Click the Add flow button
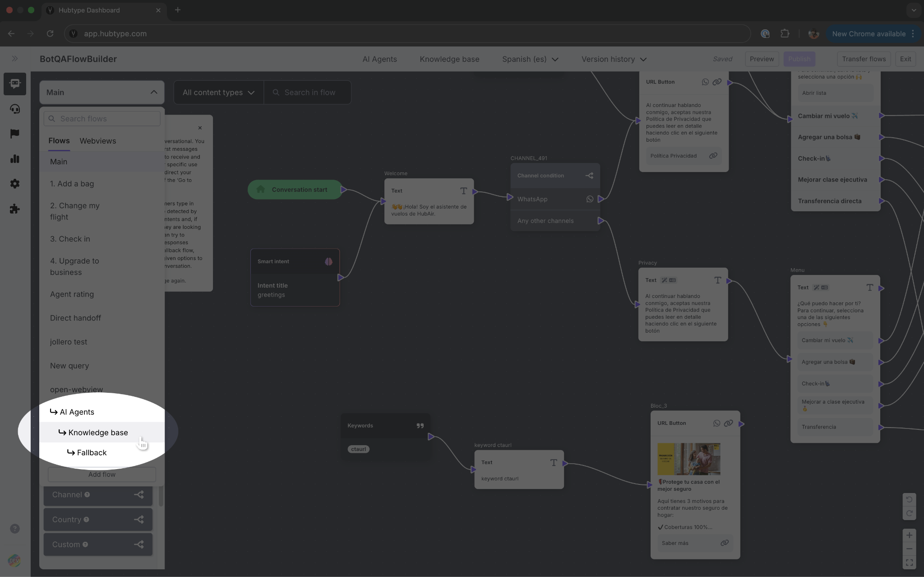The image size is (924, 577). click(102, 475)
